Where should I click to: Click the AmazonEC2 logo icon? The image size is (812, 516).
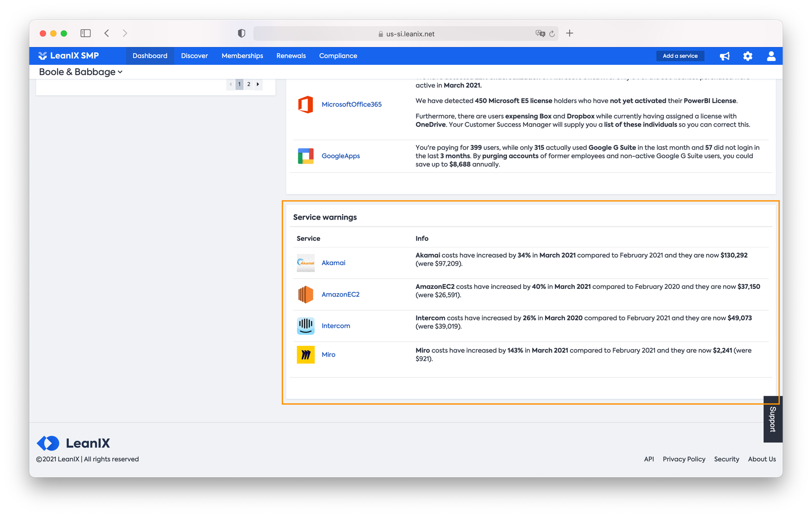tap(305, 294)
